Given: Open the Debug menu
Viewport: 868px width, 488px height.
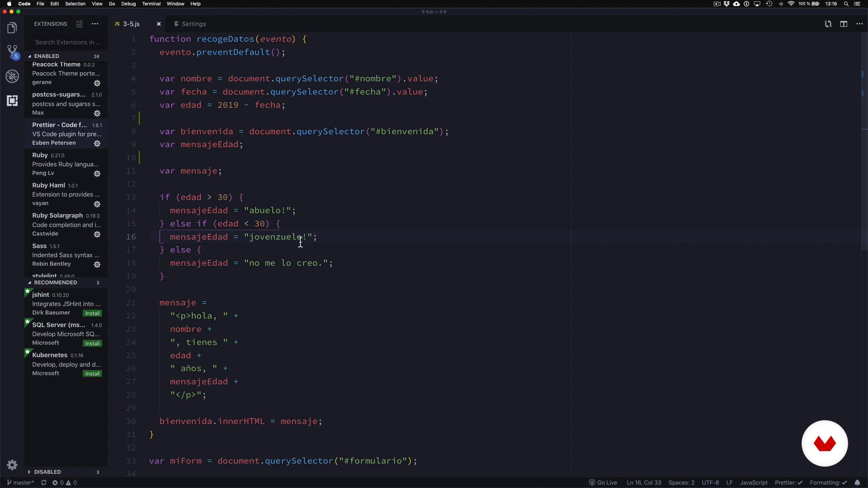Looking at the screenshot, I should click(128, 4).
